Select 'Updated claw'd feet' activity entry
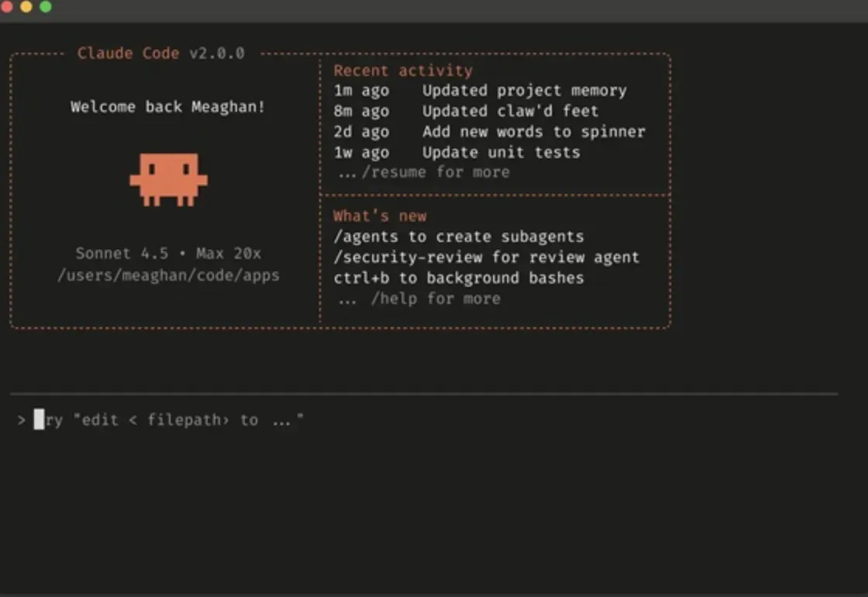Screen dimensions: 868x597 [510, 111]
